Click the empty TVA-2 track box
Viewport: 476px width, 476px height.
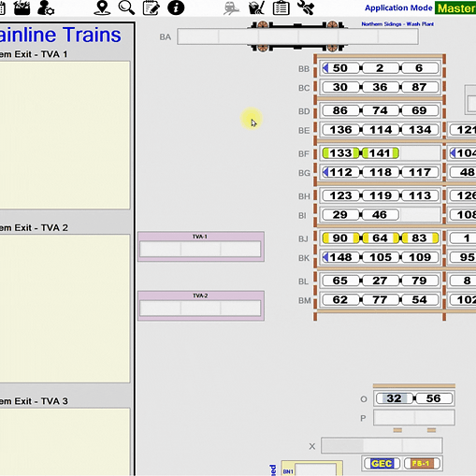[200, 308]
